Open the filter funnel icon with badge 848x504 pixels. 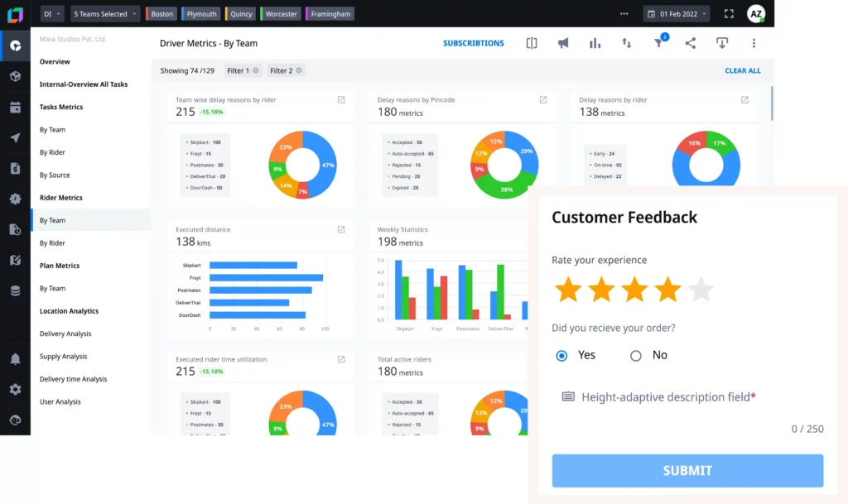tap(658, 43)
